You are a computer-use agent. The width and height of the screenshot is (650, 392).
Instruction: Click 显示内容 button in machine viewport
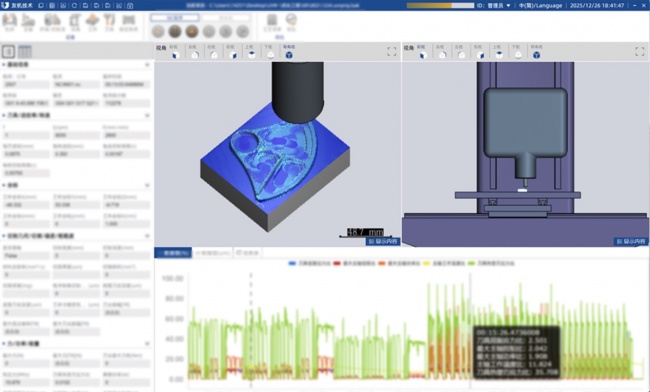(x=631, y=241)
